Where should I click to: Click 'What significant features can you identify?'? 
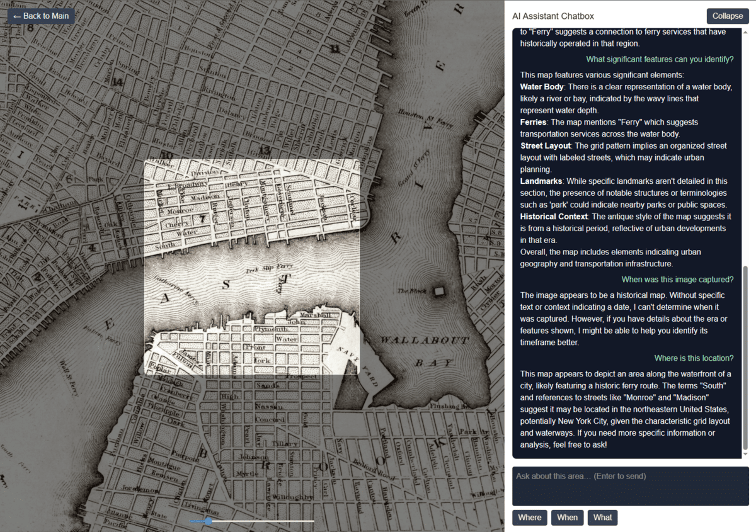660,59
